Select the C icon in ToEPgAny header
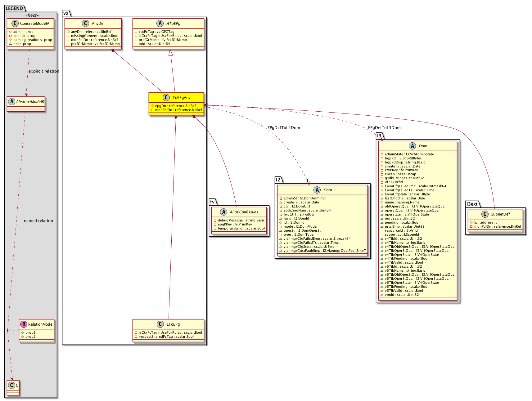532x401 pixels. (166, 98)
